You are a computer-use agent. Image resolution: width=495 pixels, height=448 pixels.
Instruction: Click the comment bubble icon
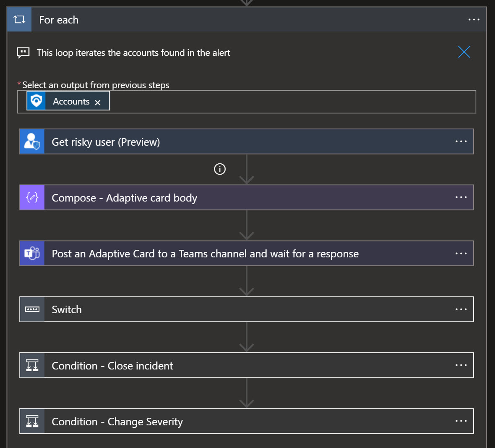click(x=23, y=53)
